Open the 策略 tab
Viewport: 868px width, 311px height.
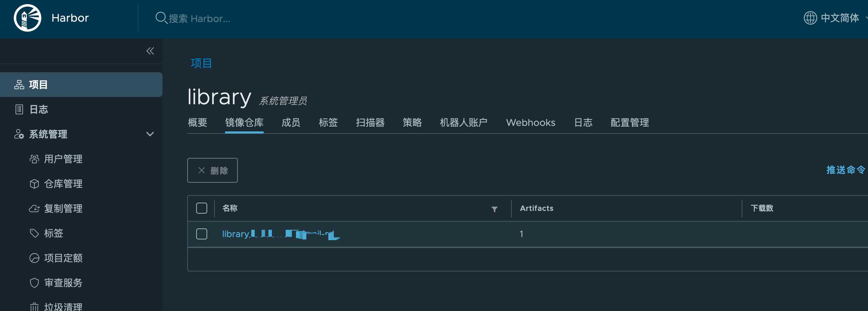412,122
